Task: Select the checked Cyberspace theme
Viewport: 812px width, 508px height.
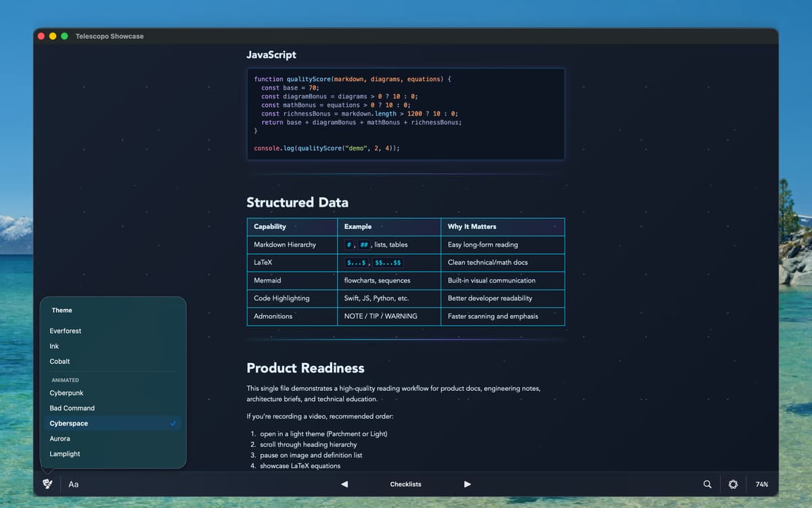Action: pos(69,423)
